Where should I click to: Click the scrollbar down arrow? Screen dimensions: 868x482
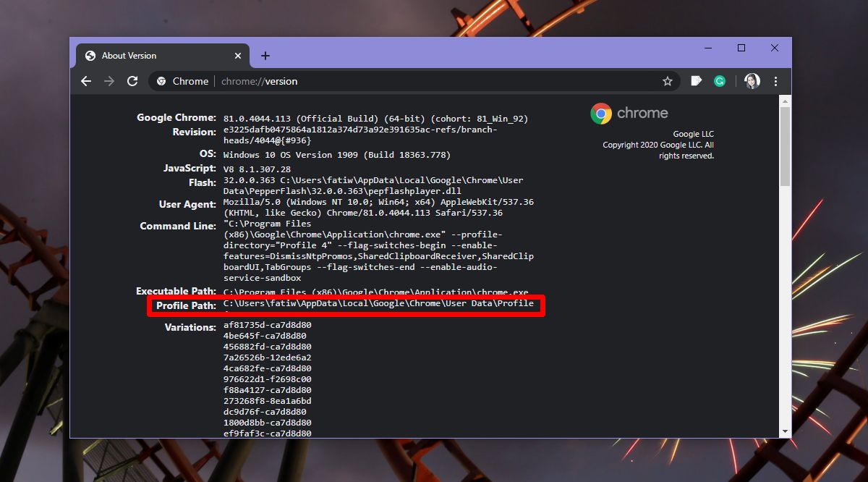point(785,431)
